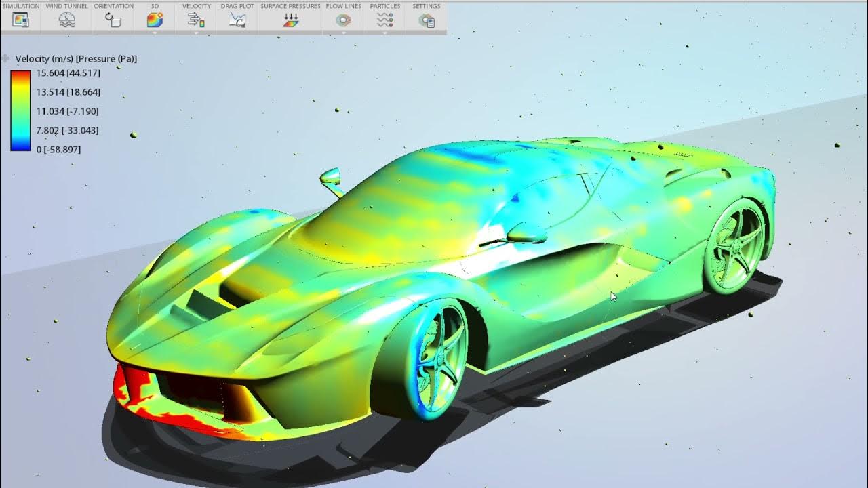Expand the Particles dropdown arrow
This screenshot has height=488, width=868.
384,32
